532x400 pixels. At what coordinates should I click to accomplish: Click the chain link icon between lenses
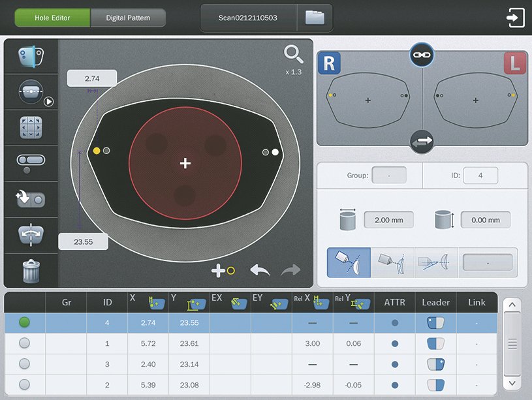coord(422,55)
